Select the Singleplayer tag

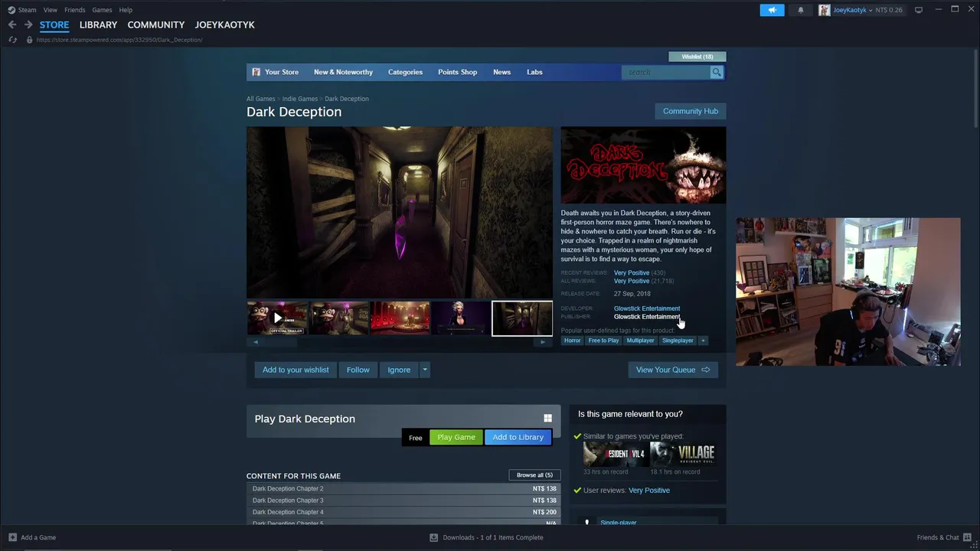click(678, 341)
